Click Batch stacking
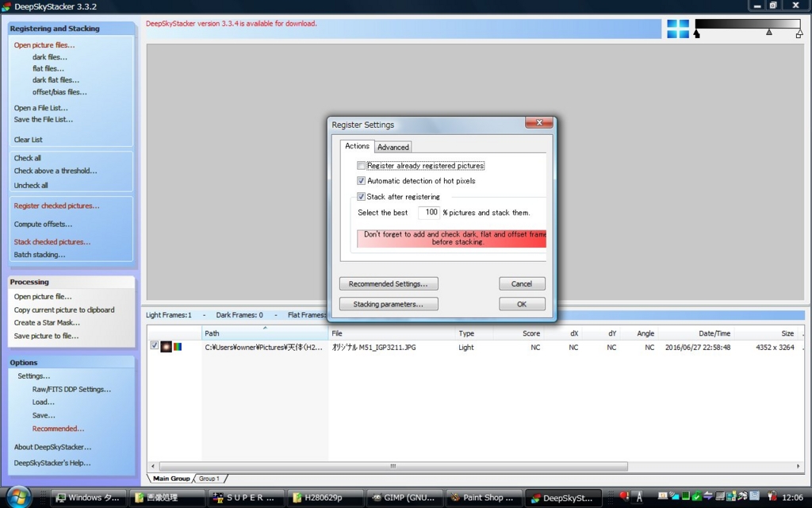This screenshot has height=508, width=812. click(x=40, y=255)
